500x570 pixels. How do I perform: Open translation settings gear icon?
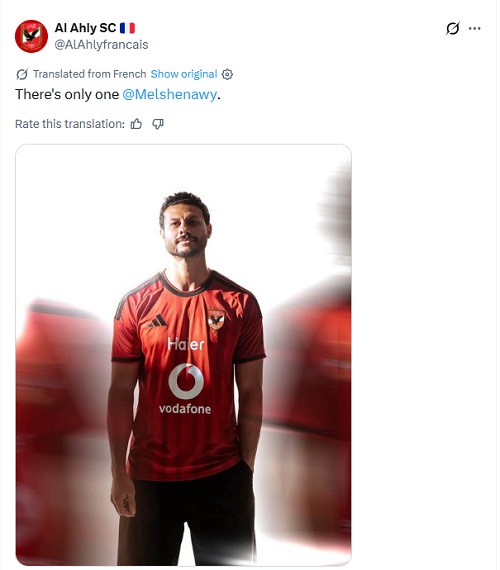click(x=227, y=74)
